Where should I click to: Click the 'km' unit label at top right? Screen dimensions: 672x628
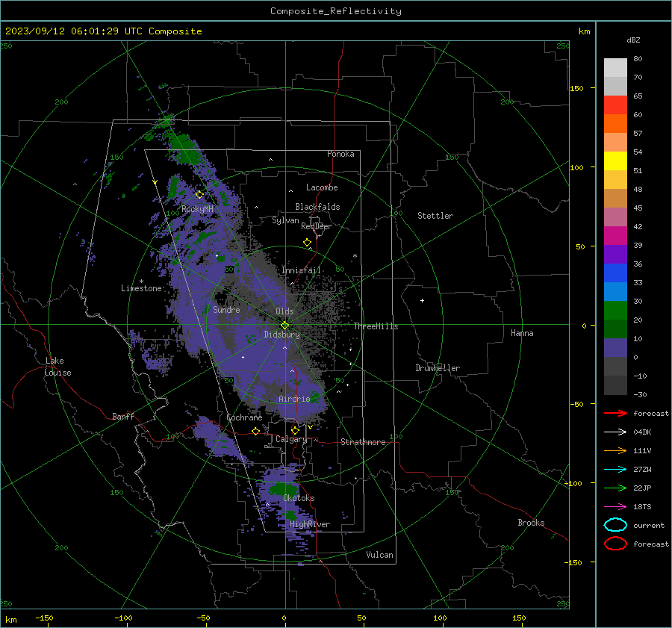coord(584,31)
